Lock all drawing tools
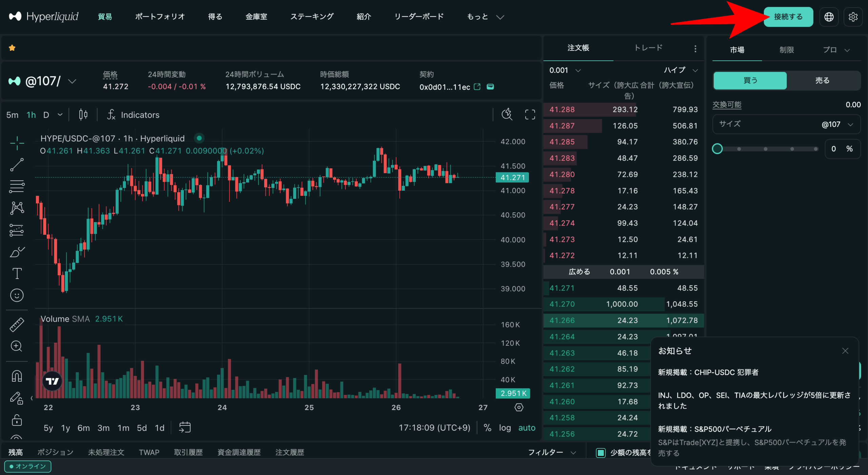Screen dimensions: 868x475 [17, 420]
